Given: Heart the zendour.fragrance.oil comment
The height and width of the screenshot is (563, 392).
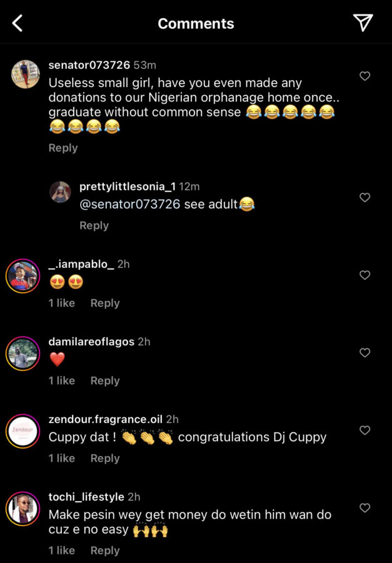Looking at the screenshot, I should click(x=365, y=430).
